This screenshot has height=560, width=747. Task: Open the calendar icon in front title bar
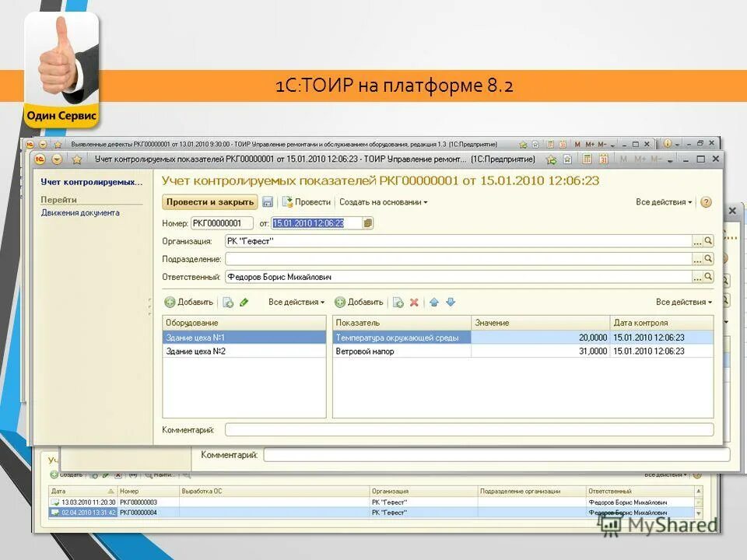(604, 159)
